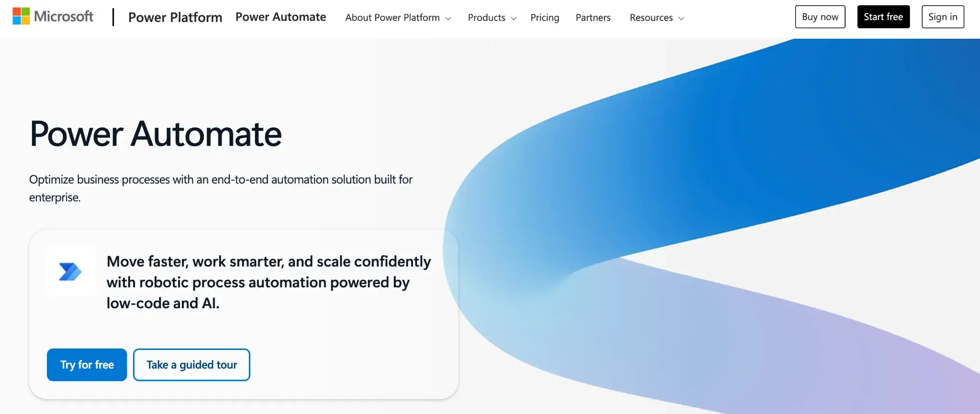Viewport: 980px width, 414px height.
Task: Open the Partners page
Action: click(x=593, y=18)
